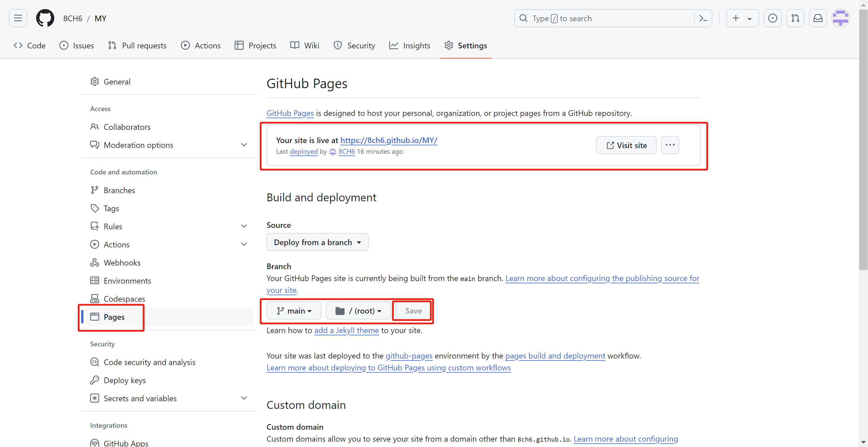The height and width of the screenshot is (447, 868).
Task: Click the deployer 8CH6 small avatar
Action: coord(333,152)
